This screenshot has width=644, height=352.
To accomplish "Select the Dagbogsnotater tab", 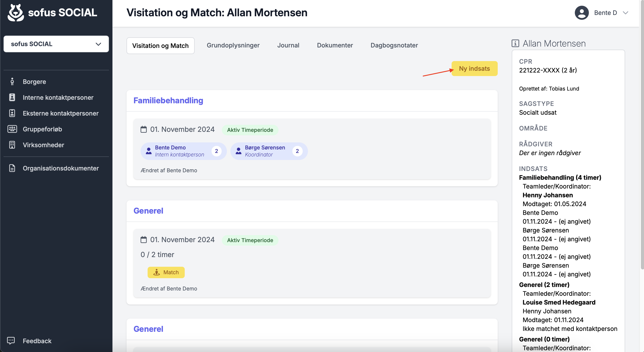I will [x=394, y=45].
